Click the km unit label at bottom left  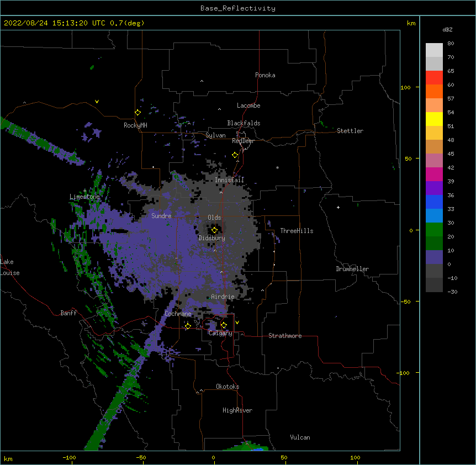(8, 459)
